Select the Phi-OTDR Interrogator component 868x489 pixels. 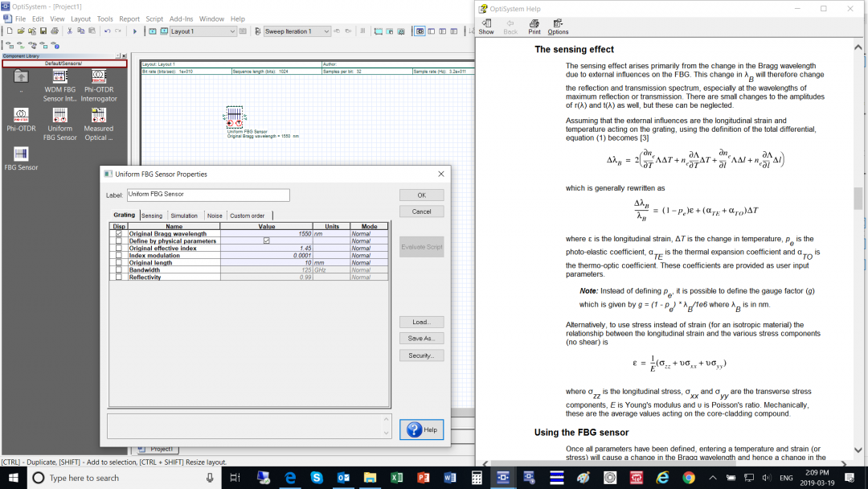(97, 76)
